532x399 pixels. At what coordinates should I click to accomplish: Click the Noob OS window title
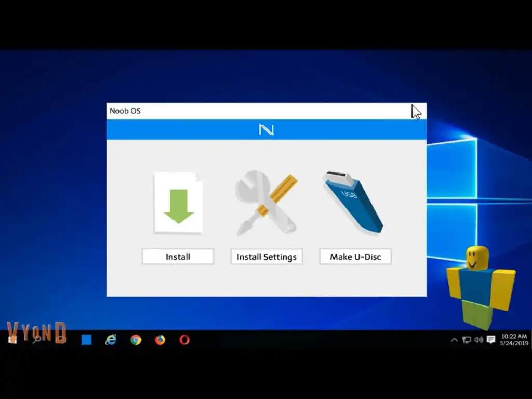[125, 111]
